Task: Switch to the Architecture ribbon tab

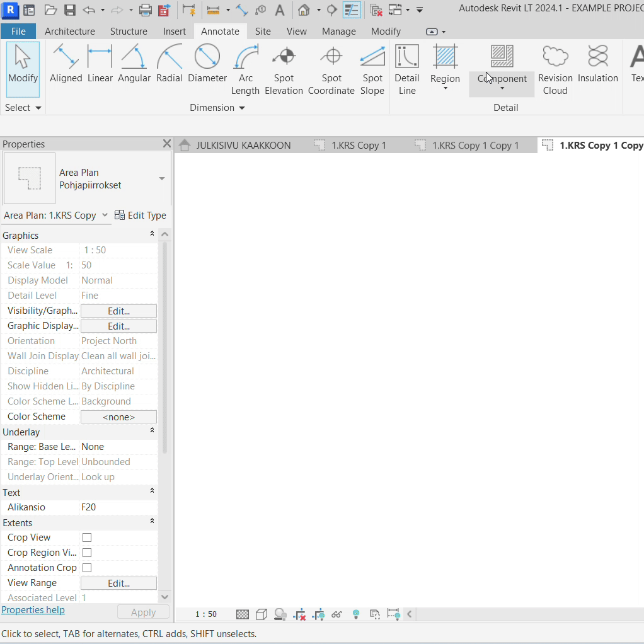Action: click(x=69, y=31)
